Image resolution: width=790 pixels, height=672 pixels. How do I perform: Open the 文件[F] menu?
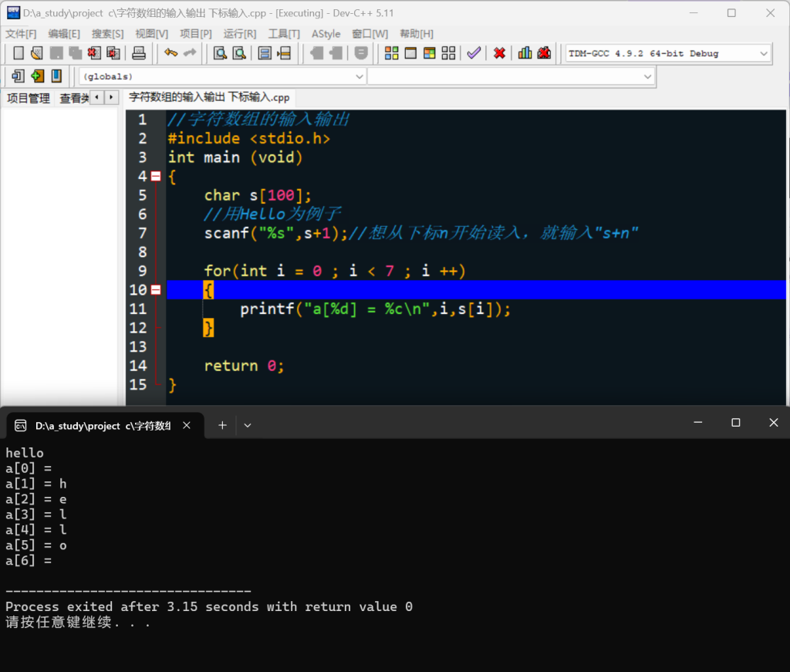(x=21, y=34)
